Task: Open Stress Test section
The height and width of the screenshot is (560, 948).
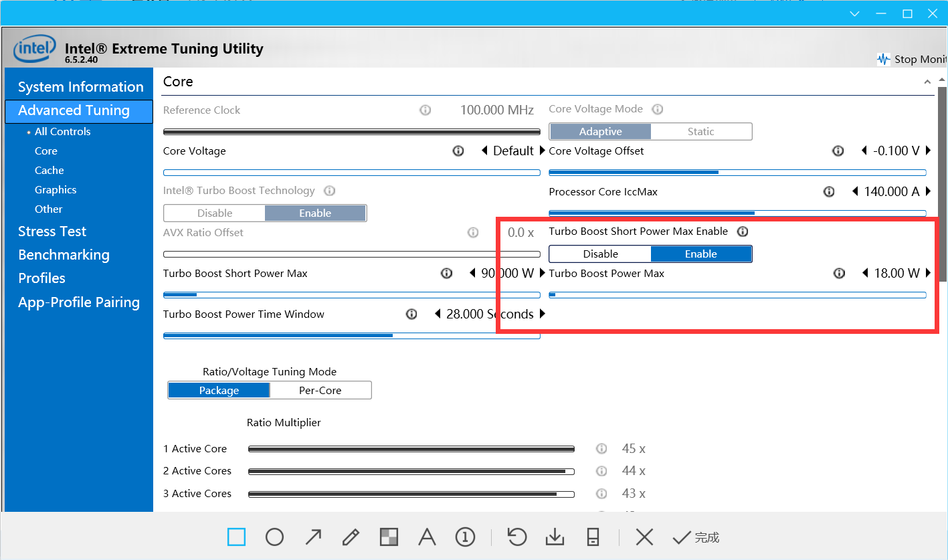Action: point(52,231)
